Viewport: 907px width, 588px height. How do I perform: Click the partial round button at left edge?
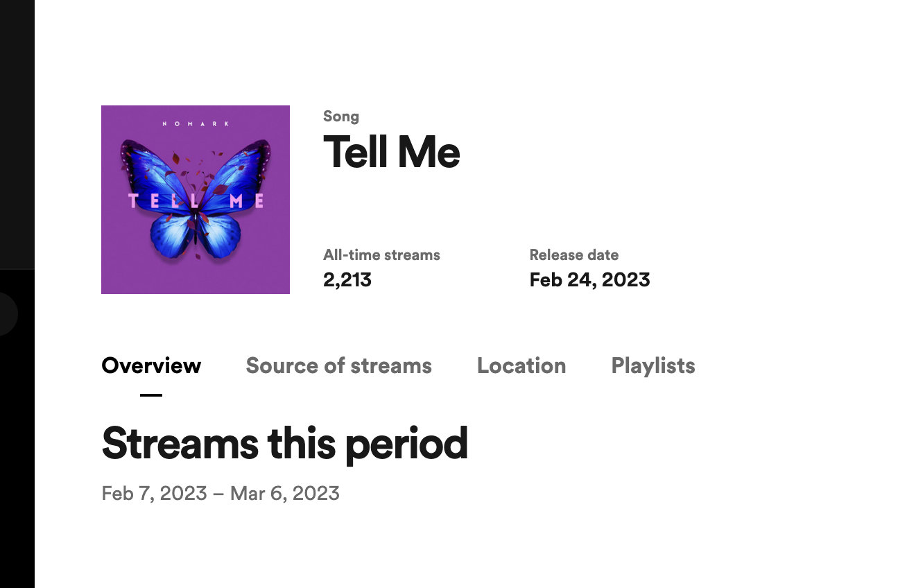point(7,314)
